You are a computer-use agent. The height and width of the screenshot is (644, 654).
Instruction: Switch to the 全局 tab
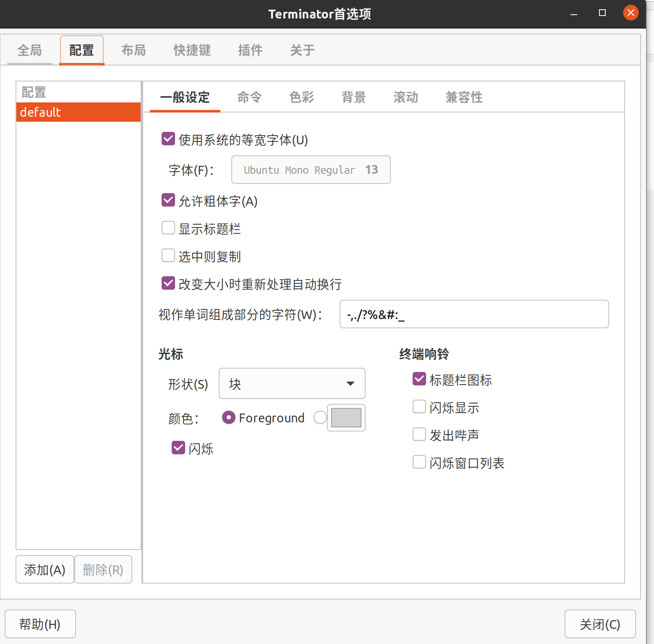29,50
